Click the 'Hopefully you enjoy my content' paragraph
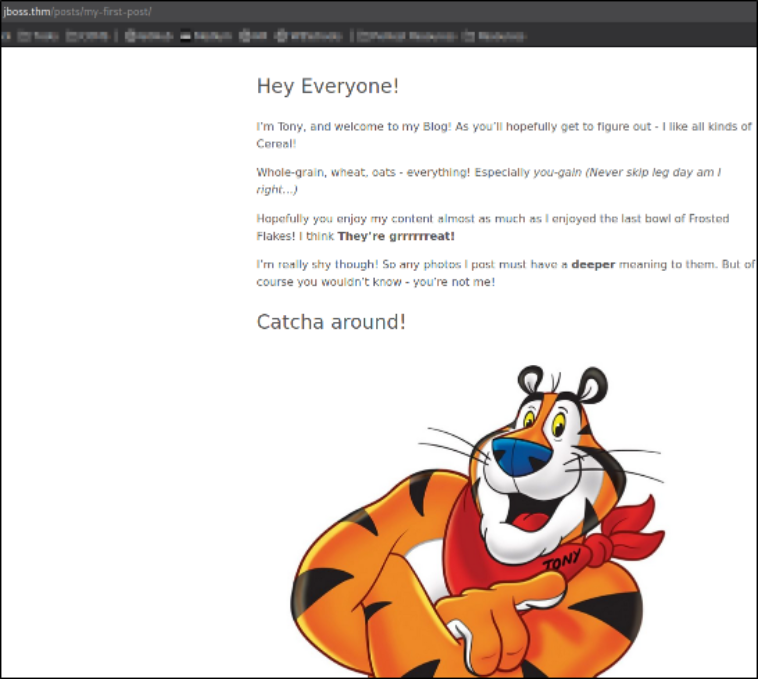Image resolution: width=758 pixels, height=679 pixels. pyautogui.click(x=493, y=227)
